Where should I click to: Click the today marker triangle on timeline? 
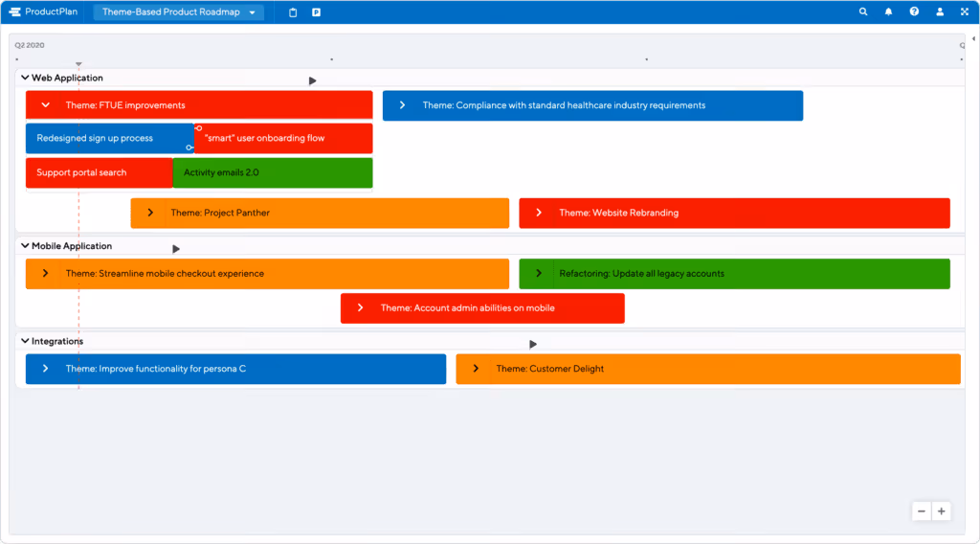[x=78, y=64]
